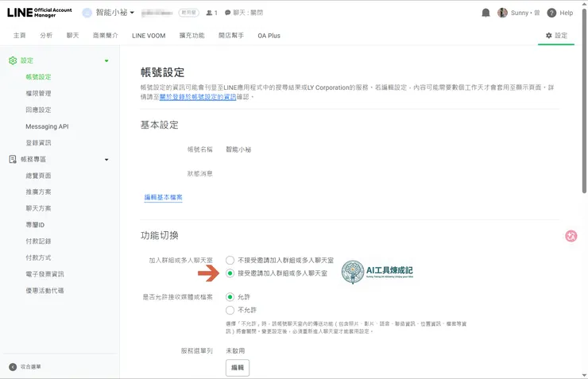Open the 關於登錄於帳號設定的資訊 link
Viewport: 588px width, 379px height.
[198, 97]
